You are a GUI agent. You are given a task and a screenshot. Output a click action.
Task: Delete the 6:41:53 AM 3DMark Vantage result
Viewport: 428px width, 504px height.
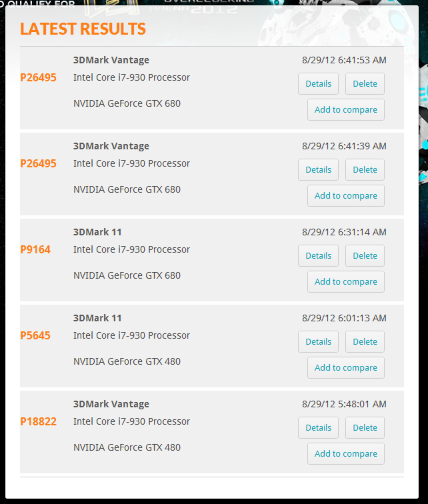pos(365,83)
